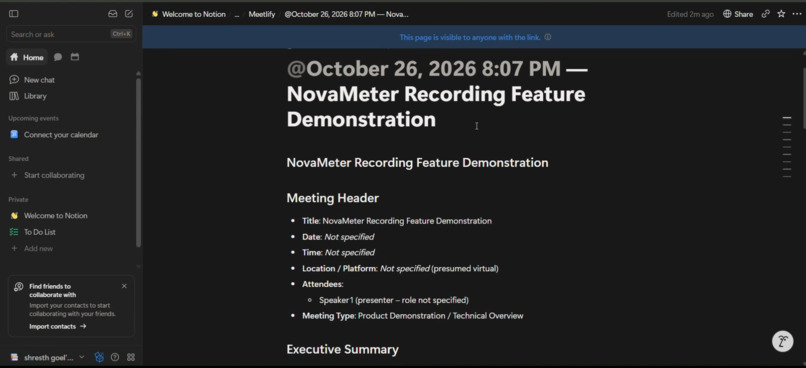
Task: Click the Welcome to Notion wave icon
Action: tap(14, 216)
